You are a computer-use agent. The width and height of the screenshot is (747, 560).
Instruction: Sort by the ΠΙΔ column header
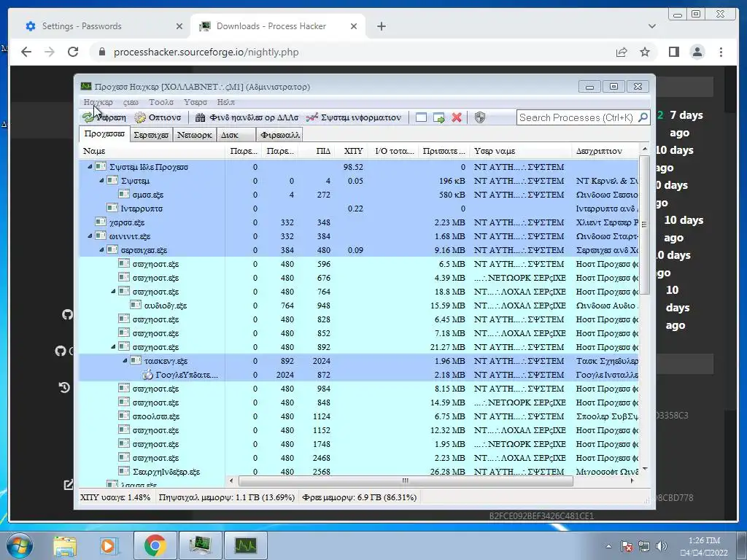coord(317,151)
